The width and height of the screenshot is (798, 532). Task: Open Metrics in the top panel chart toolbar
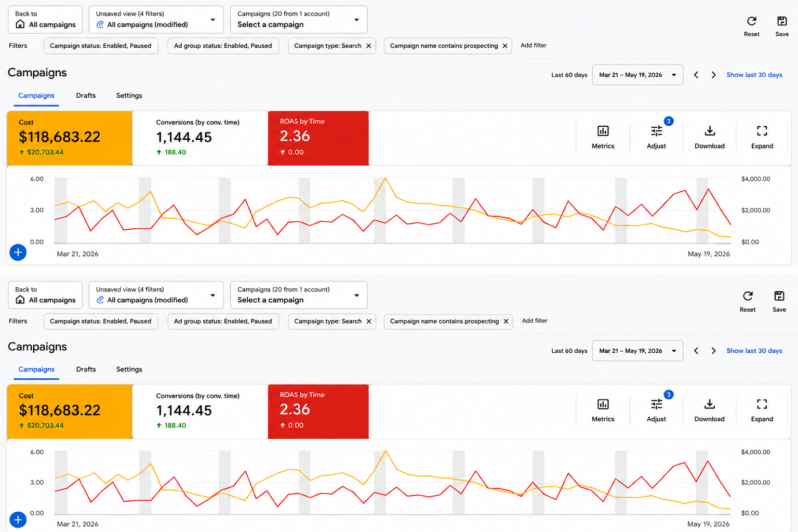coord(603,137)
